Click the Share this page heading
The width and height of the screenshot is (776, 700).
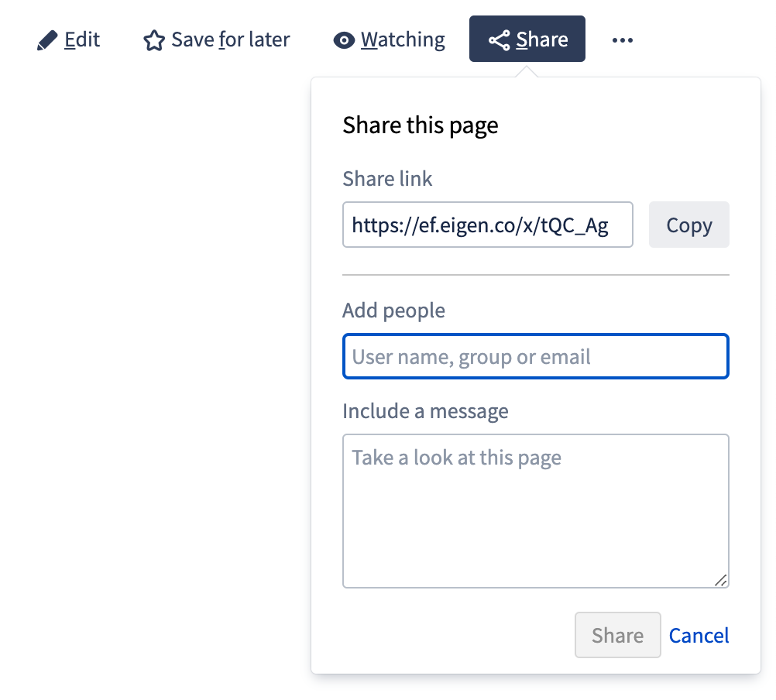pyautogui.click(x=421, y=125)
